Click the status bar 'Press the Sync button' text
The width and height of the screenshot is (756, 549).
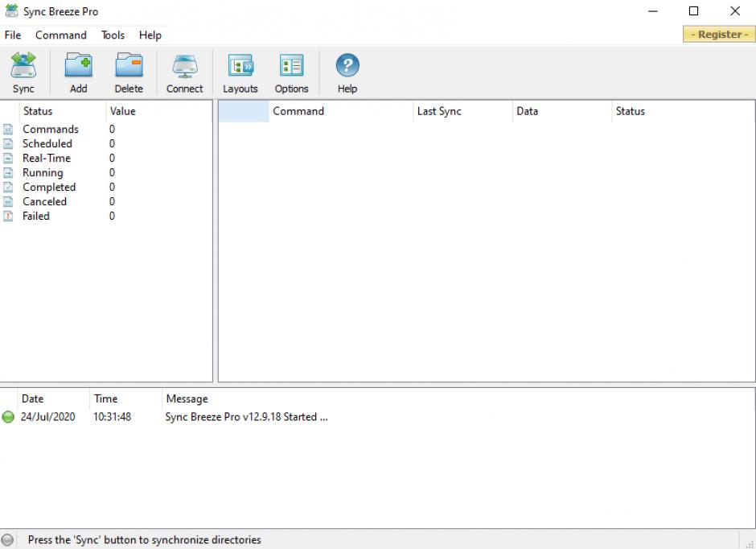coord(144,540)
